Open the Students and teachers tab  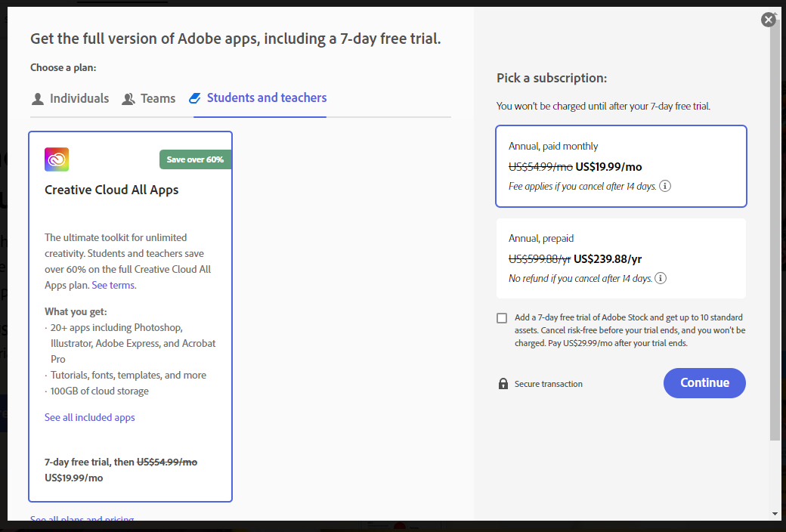click(266, 97)
